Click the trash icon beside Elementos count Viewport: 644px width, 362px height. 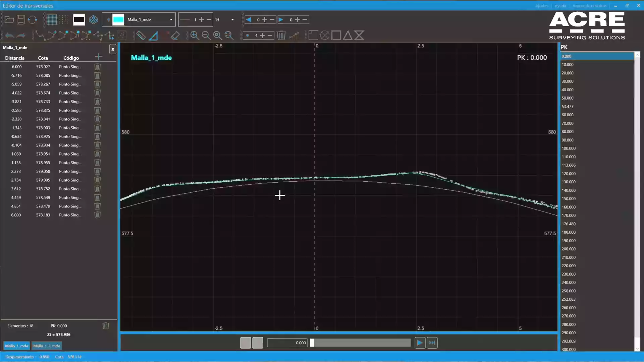[x=106, y=326]
